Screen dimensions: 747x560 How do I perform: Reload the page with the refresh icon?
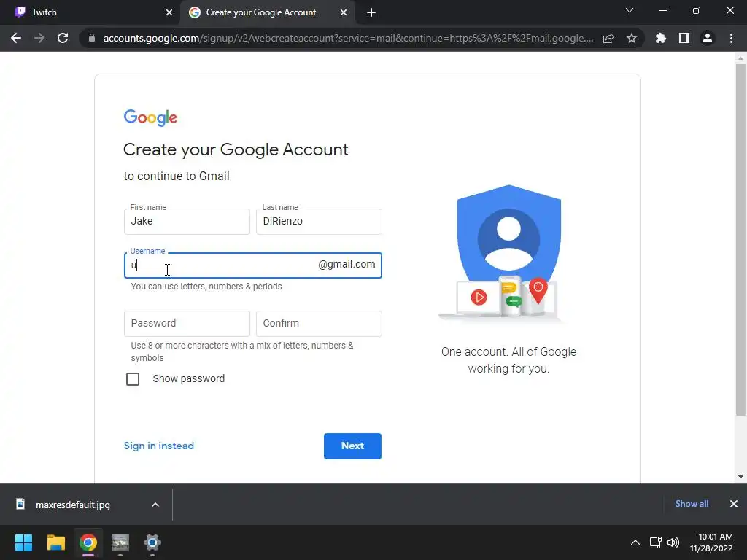63,38
